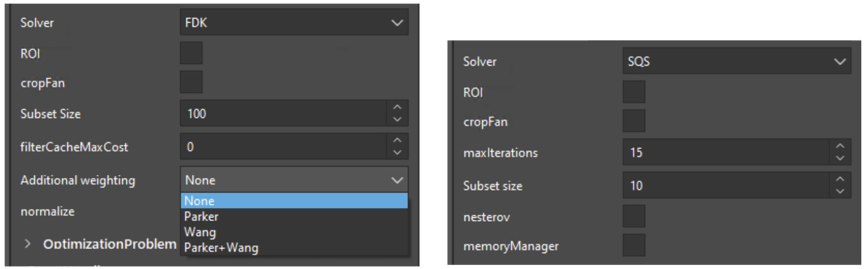Viewport: 868px width, 269px height.
Task: Click maxIterations field showing 15
Action: (x=726, y=152)
